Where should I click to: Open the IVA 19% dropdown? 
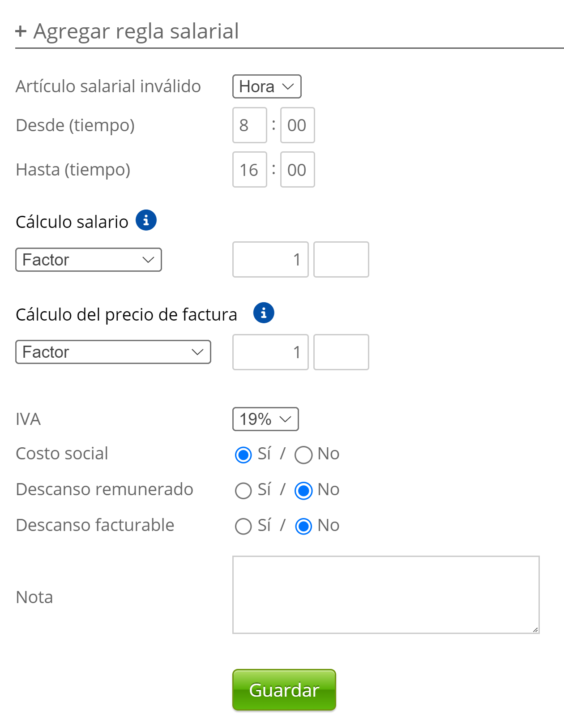[265, 419]
